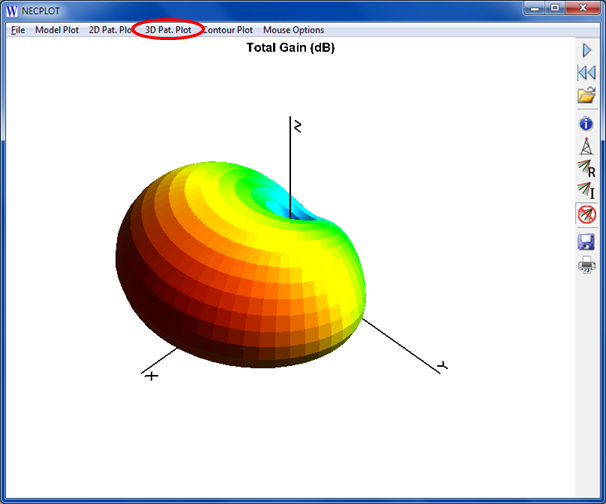606x504 pixels.
Task: Click the play arrow icon in the side toolbar
Action: point(587,50)
